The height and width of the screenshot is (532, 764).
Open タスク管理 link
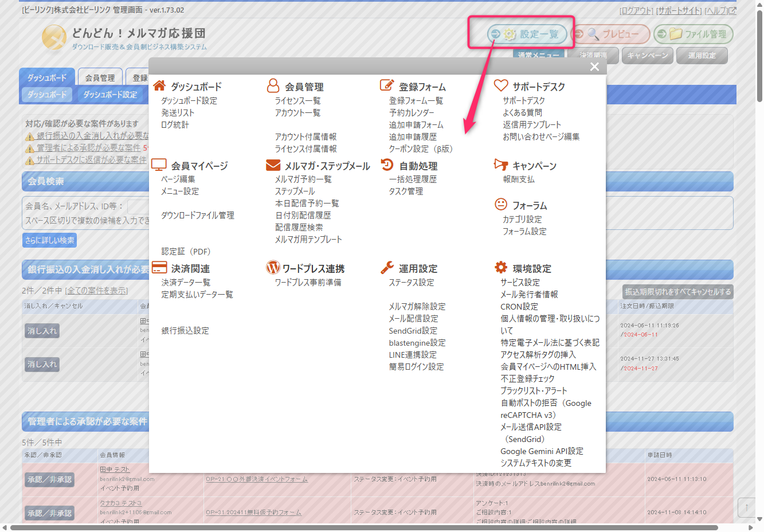click(x=406, y=191)
